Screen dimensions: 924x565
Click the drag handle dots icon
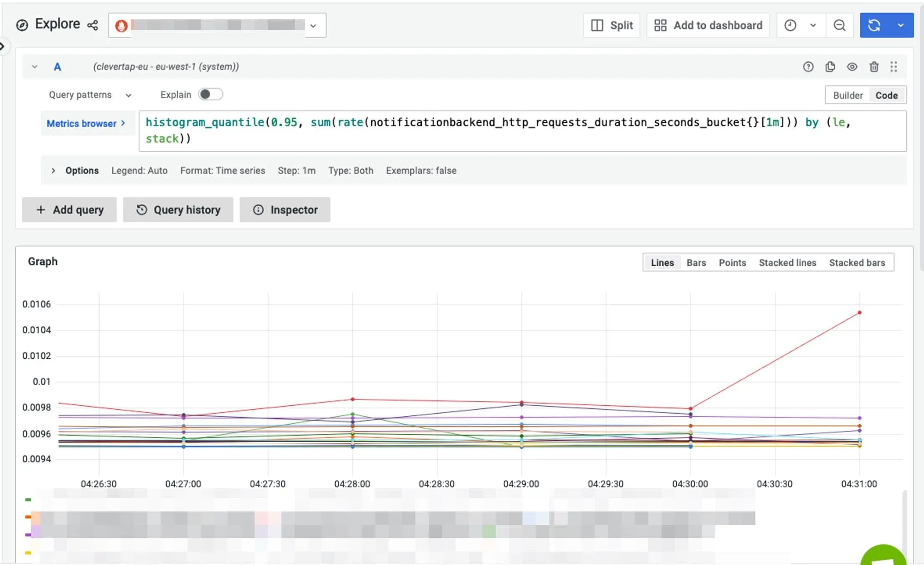tap(894, 67)
